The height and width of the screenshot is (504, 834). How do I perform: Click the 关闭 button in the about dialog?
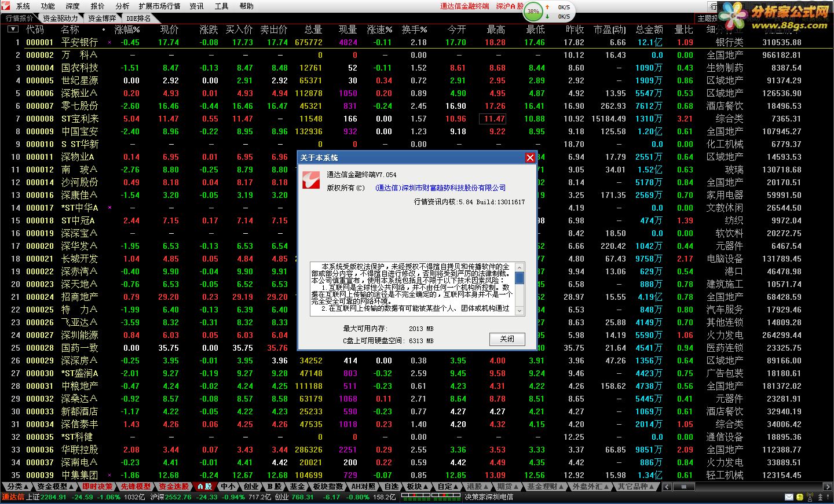tap(507, 339)
